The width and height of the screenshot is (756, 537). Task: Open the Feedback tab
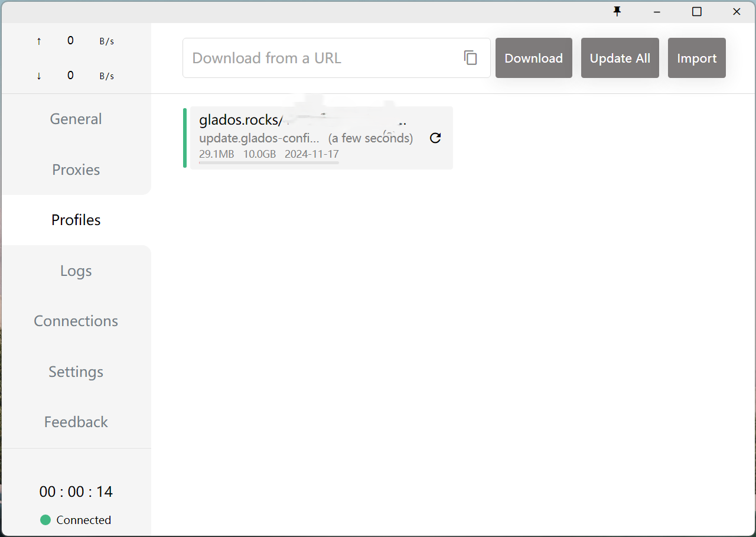76,422
